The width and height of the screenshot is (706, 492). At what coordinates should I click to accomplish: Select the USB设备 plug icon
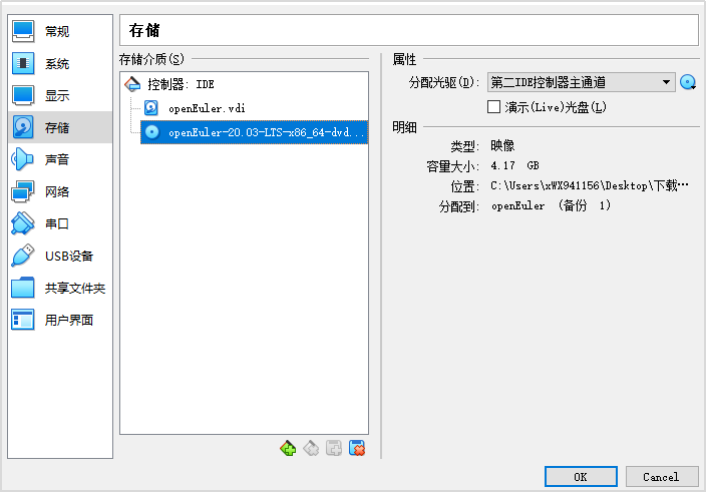click(23, 255)
